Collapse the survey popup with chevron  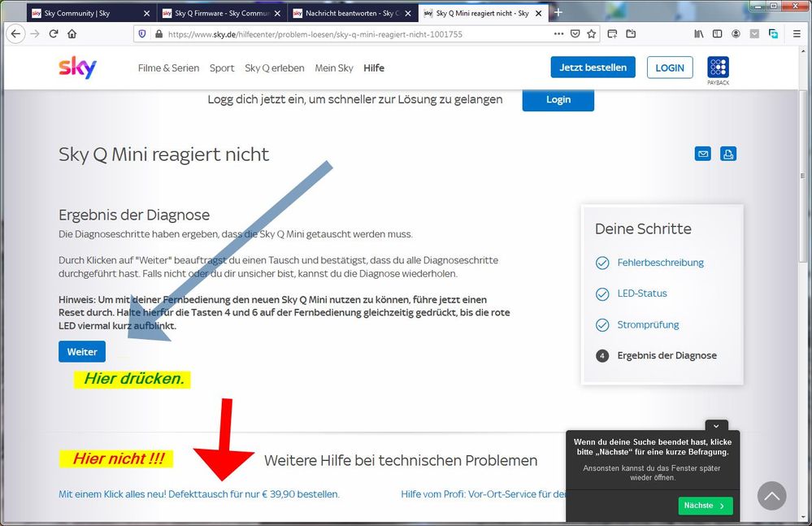click(x=716, y=426)
